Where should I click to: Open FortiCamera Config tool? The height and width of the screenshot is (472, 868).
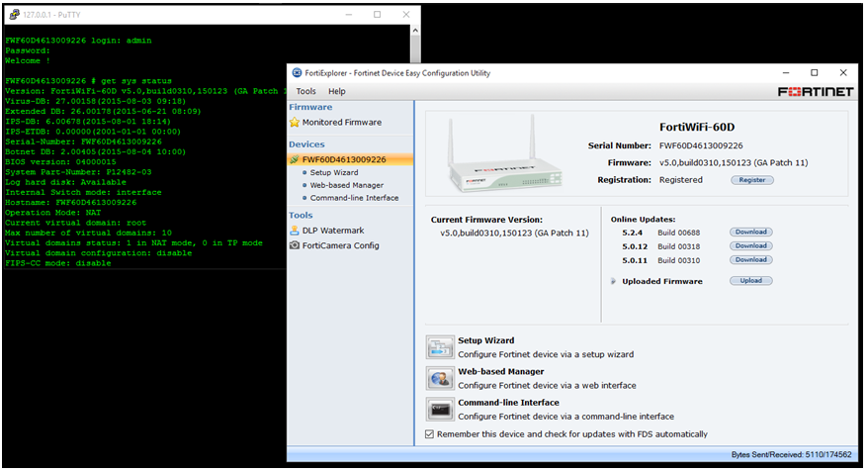click(x=340, y=245)
